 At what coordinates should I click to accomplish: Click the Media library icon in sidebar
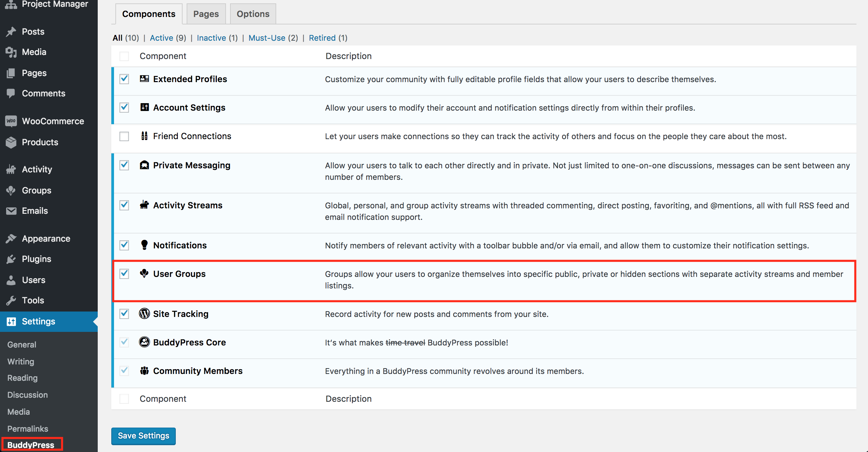click(x=11, y=52)
